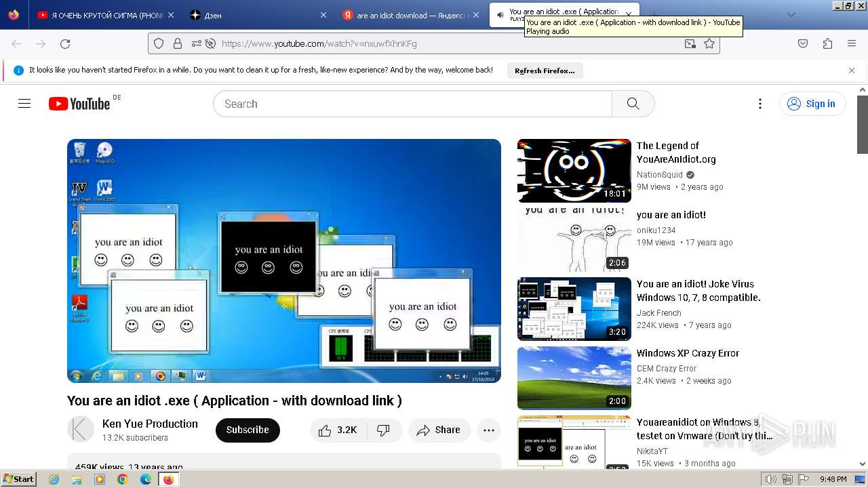
Task: Like the video with thumbs-up 3.2K
Action: [x=338, y=430]
